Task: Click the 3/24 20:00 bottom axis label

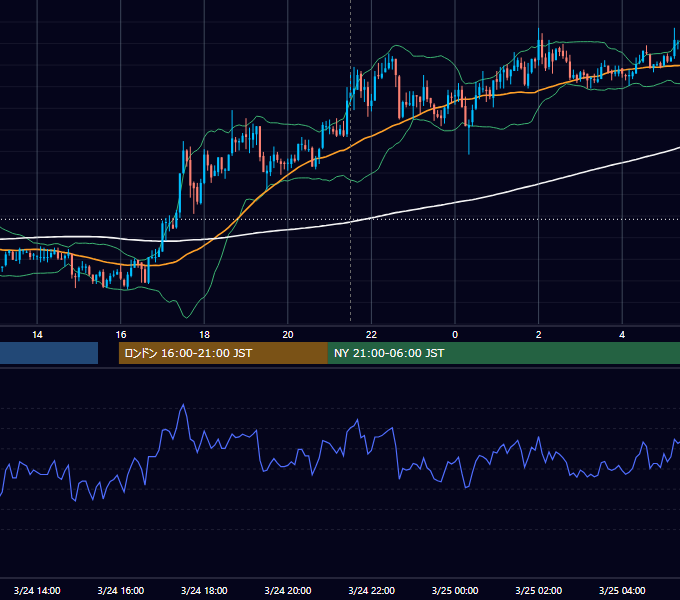Action: (288, 590)
